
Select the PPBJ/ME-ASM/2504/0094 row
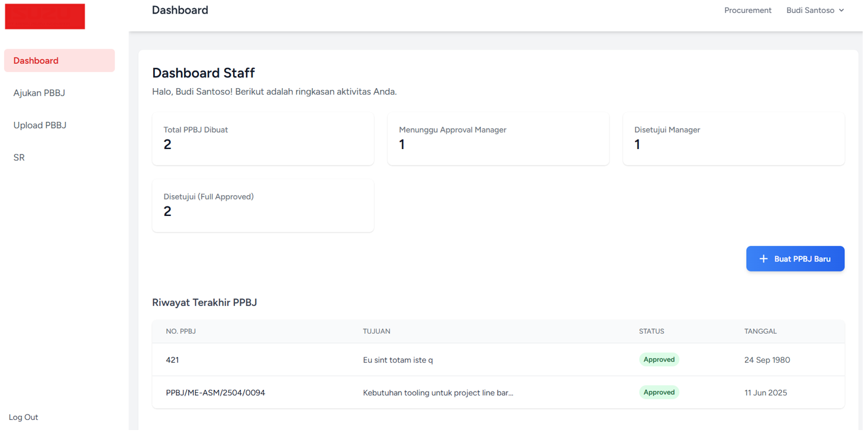(x=215, y=393)
